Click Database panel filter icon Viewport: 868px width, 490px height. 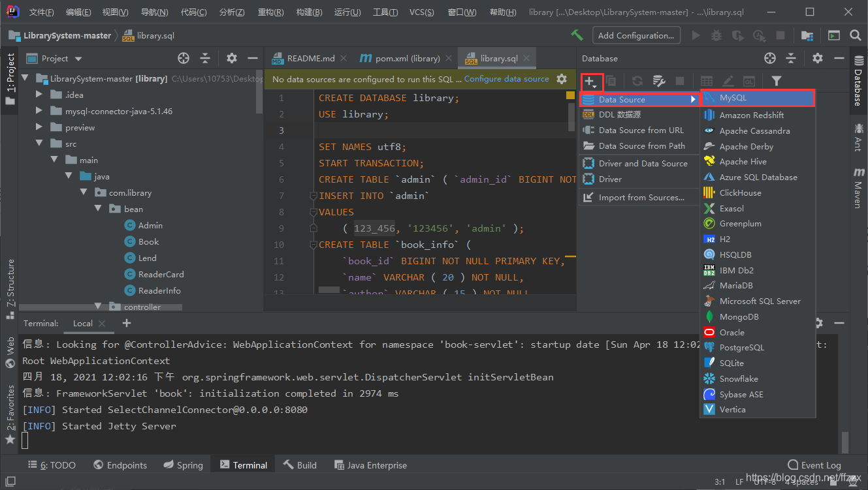pyautogui.click(x=776, y=82)
